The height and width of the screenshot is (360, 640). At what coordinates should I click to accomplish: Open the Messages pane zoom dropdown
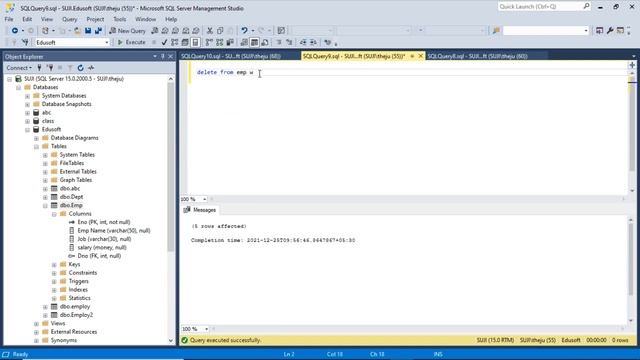pyautogui.click(x=206, y=329)
